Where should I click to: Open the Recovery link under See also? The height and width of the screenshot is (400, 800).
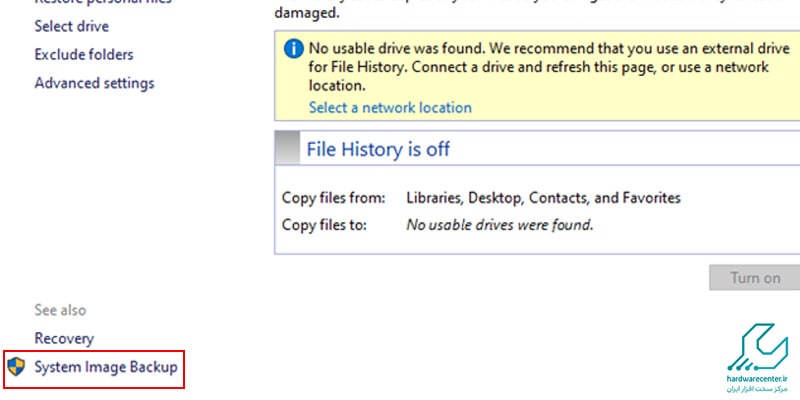click(x=64, y=339)
